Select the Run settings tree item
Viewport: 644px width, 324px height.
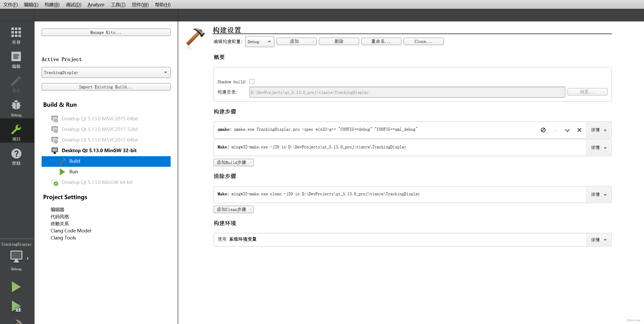(x=73, y=172)
